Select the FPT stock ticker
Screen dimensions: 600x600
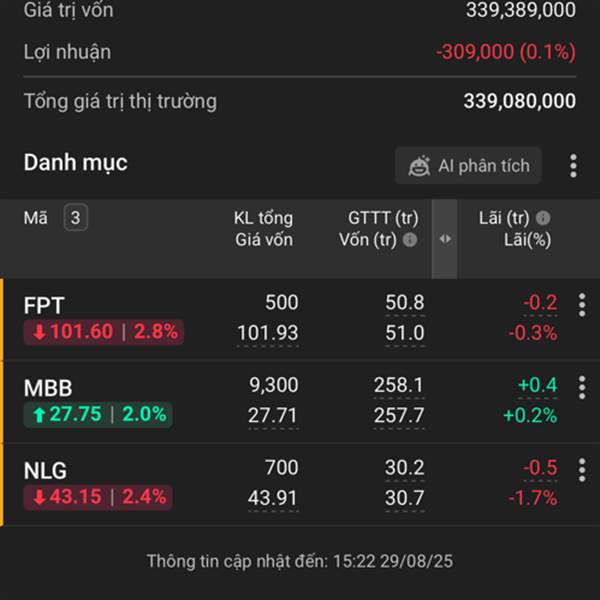tap(44, 305)
